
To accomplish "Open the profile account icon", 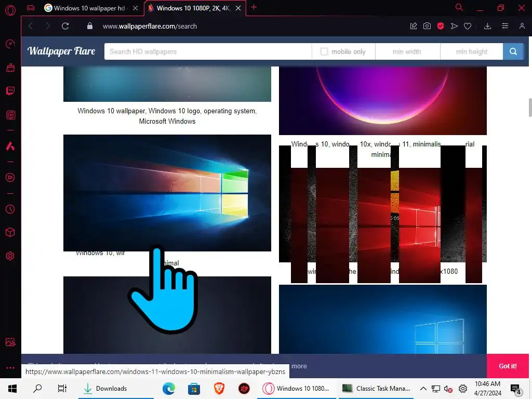I will 522,26.
